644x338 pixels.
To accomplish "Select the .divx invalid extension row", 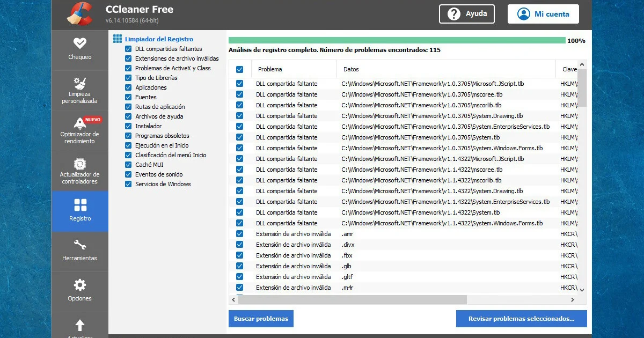I will (403, 245).
